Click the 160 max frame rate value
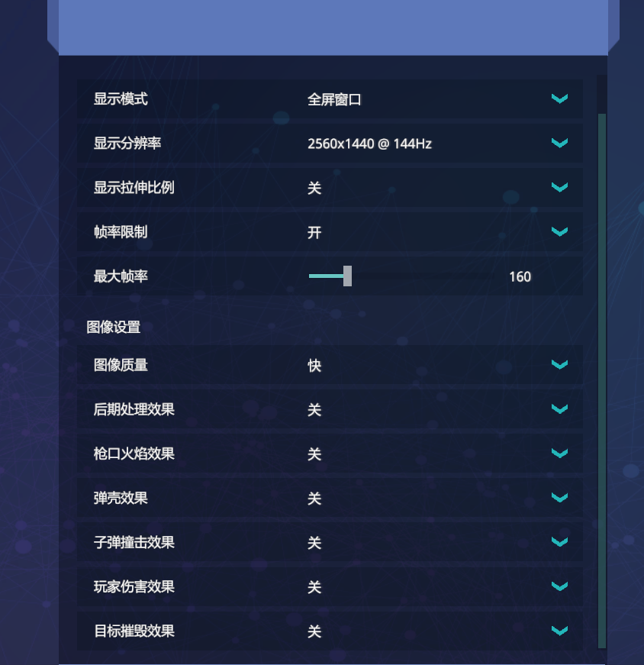The image size is (644, 665). click(520, 276)
